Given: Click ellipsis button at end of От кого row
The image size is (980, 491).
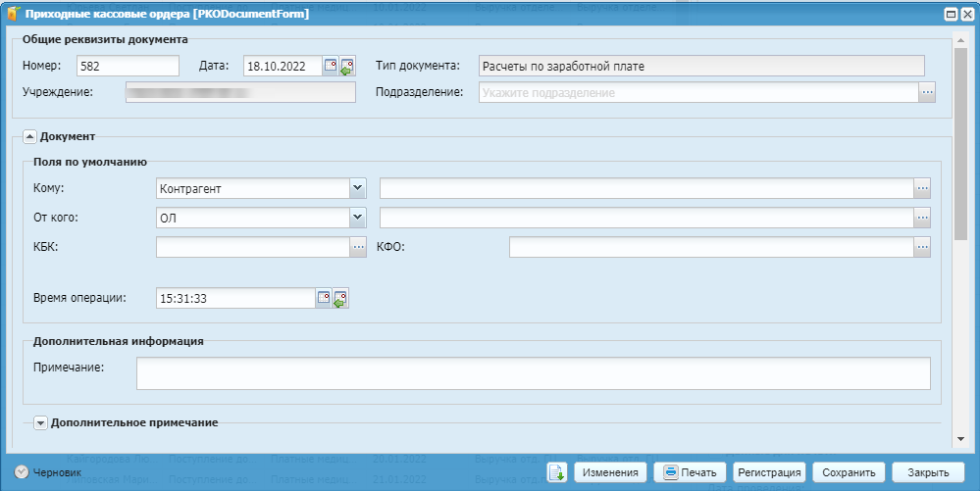Looking at the screenshot, I should pos(922,218).
